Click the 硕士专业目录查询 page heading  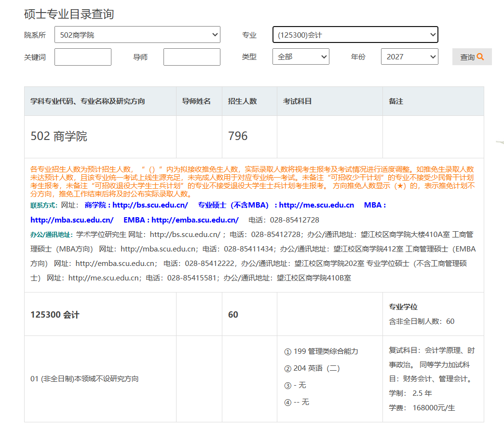click(69, 14)
